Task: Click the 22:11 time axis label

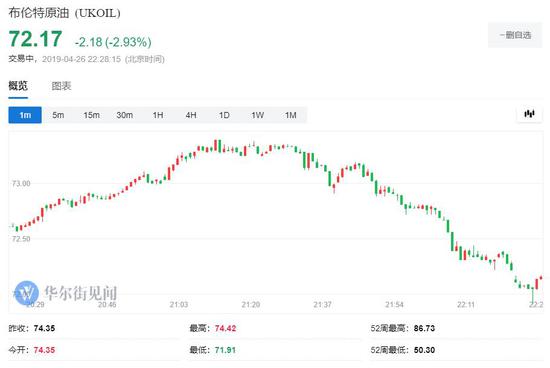Action: tap(466, 305)
